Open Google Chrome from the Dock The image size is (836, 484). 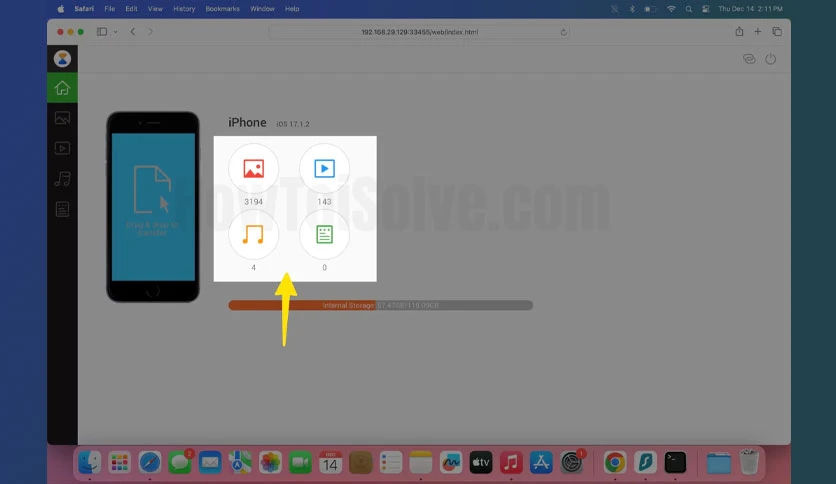click(x=614, y=462)
